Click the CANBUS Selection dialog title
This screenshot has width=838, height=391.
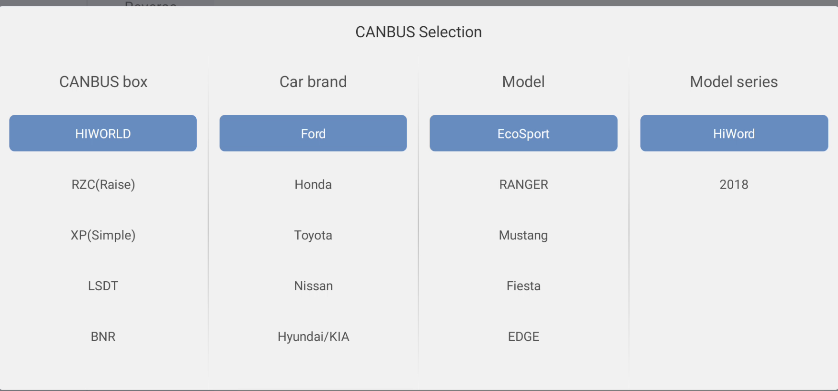(x=418, y=32)
